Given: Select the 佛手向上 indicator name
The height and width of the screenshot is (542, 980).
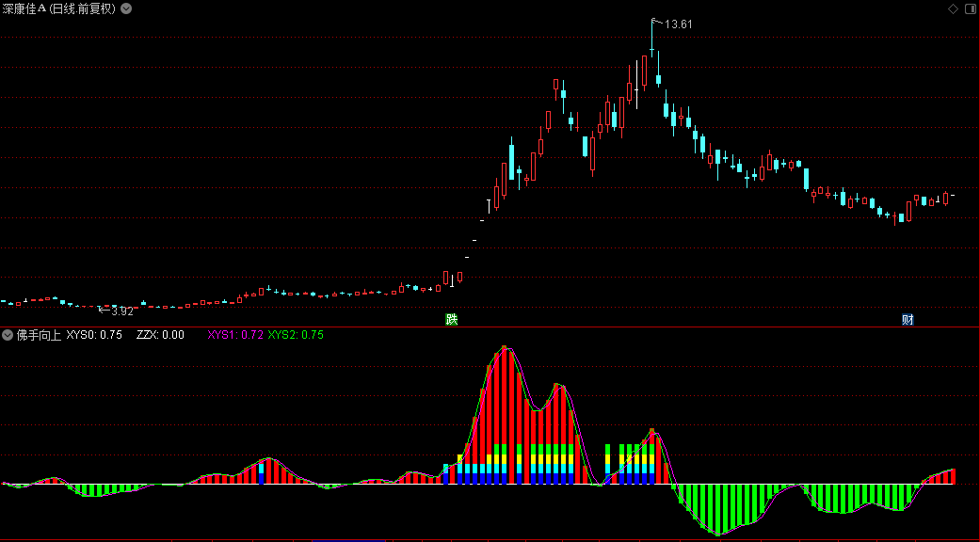Looking at the screenshot, I should (39, 335).
